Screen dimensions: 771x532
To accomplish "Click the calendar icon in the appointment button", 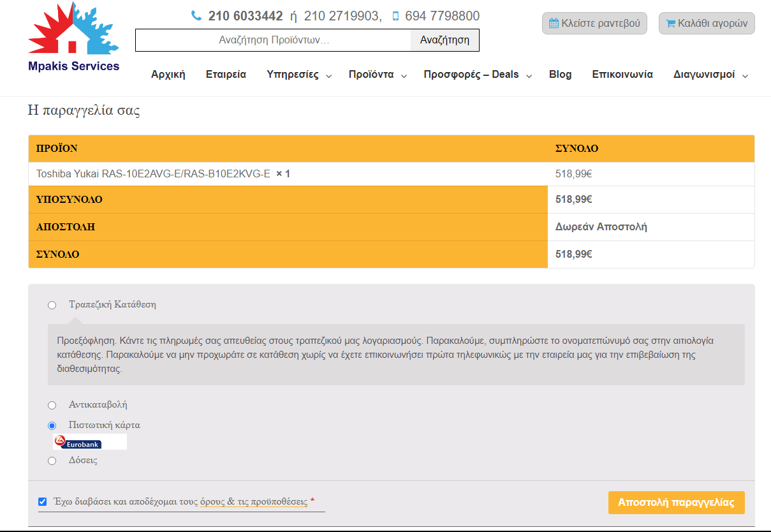I will point(554,24).
